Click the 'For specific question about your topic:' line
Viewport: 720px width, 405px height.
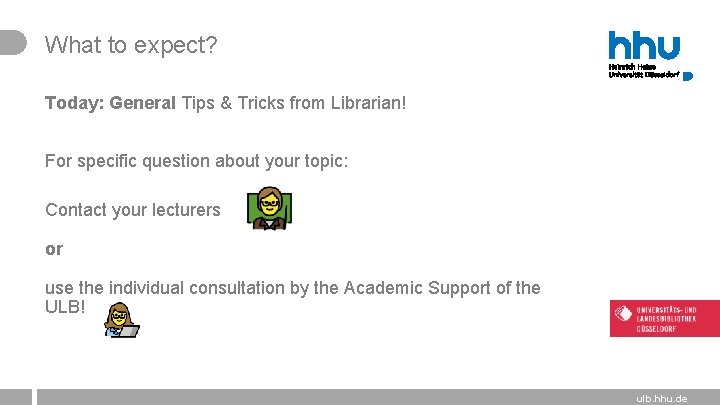(197, 162)
